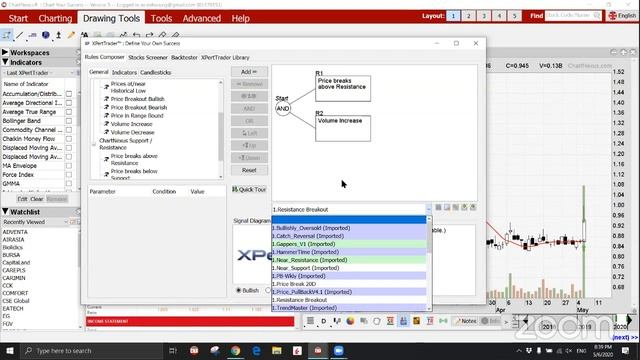Click the redo arrow in the drawing toolbar

[150, 36]
